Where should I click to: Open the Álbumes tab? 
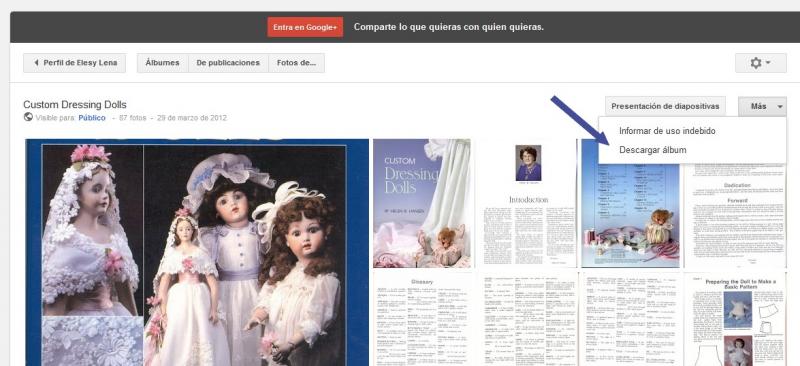point(162,63)
